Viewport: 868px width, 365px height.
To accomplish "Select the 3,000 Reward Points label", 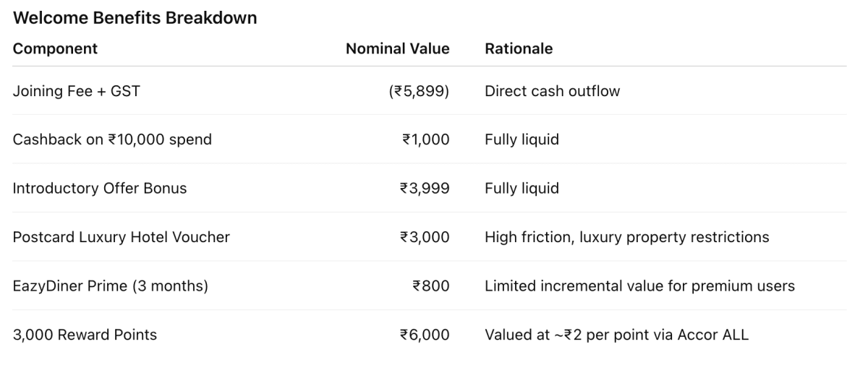I will coord(85,335).
